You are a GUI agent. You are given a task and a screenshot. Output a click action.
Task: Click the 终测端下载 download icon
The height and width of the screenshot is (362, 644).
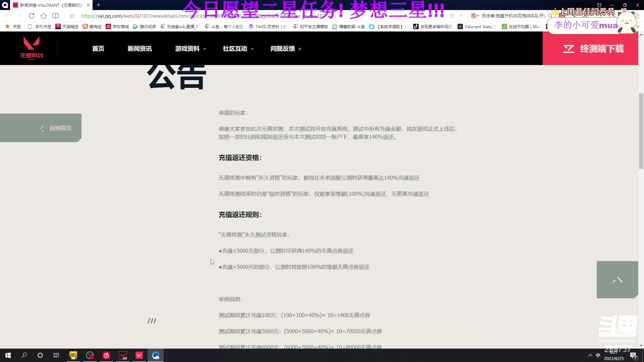pyautogui.click(x=569, y=48)
